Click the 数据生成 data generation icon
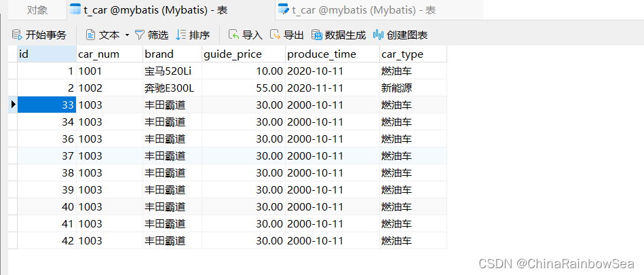Image resolution: width=644 pixels, height=275 pixels. (x=316, y=35)
